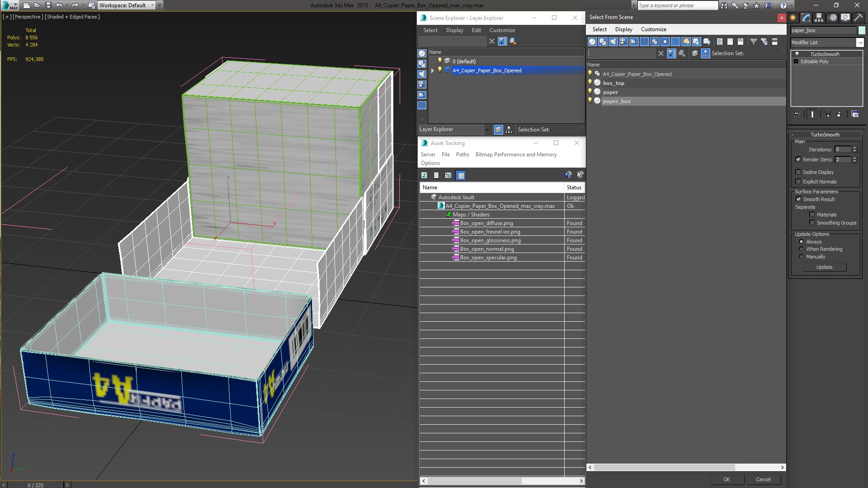Click OK in Select From Scene
Screen dimensions: 868x488
(x=726, y=479)
